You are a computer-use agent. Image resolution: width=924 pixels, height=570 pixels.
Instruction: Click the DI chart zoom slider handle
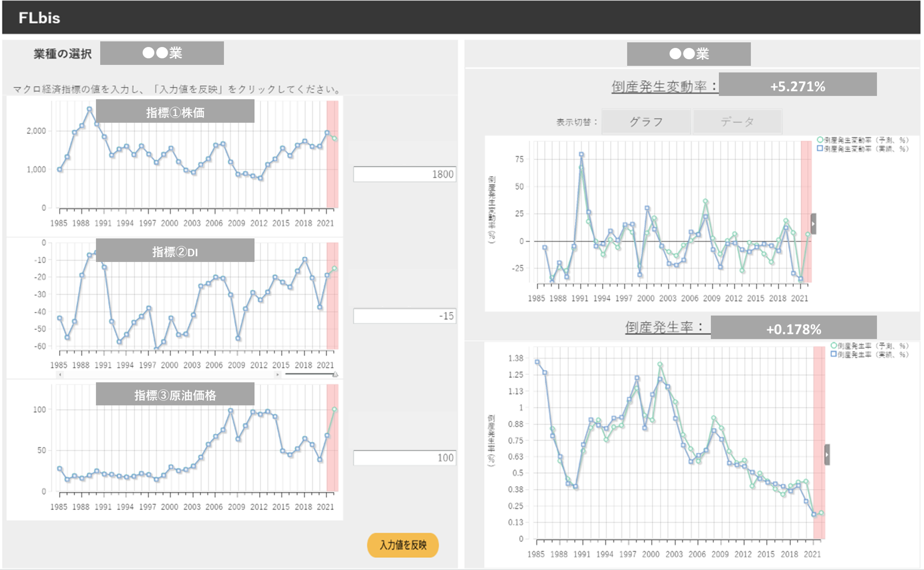point(335,374)
